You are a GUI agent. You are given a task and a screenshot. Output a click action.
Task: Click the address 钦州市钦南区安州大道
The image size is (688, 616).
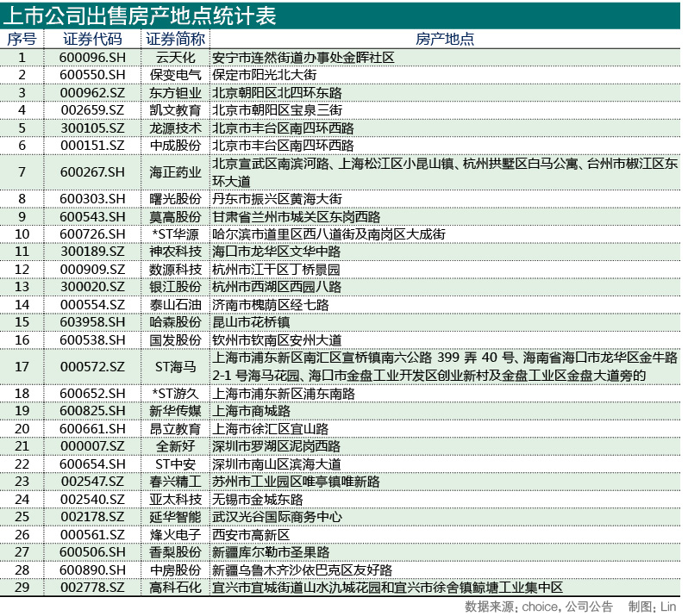[x=278, y=340]
